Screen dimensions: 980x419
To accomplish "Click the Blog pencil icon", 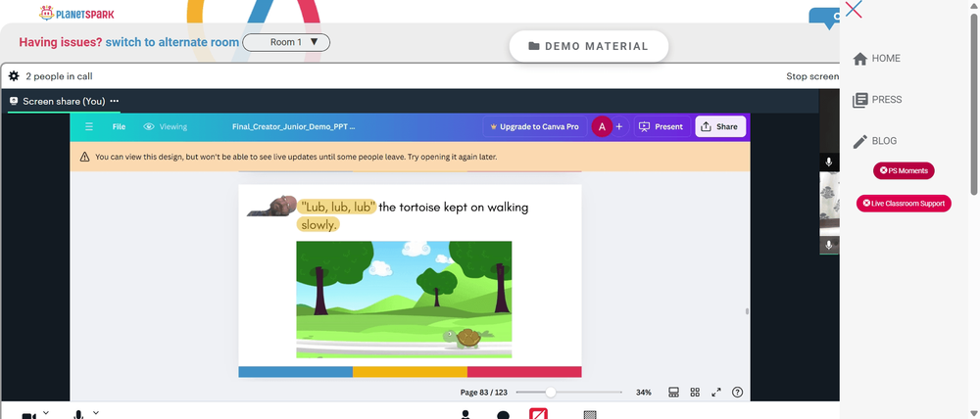I will [860, 141].
